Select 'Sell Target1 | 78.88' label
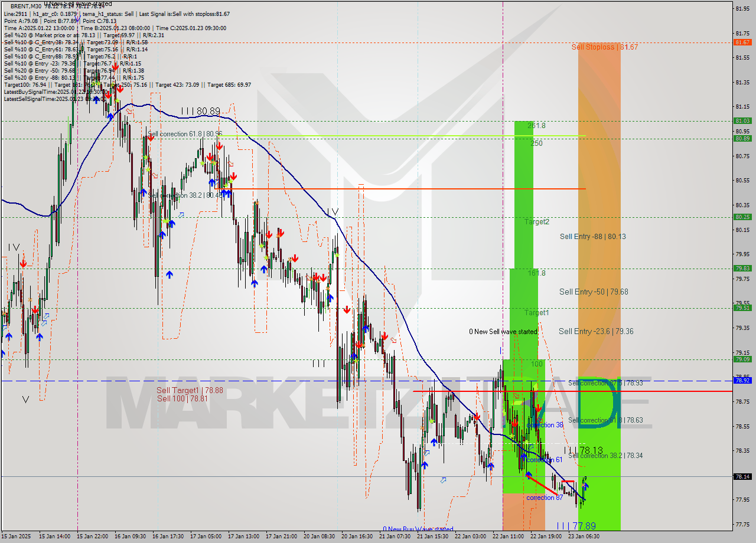The image size is (756, 543). tap(190, 391)
